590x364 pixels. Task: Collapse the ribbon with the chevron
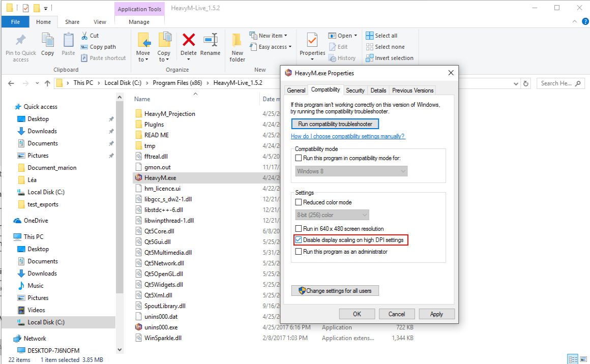(x=575, y=22)
